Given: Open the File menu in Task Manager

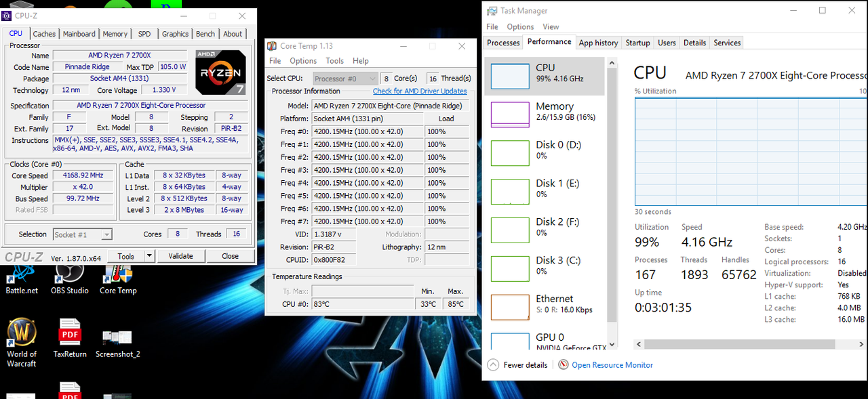Looking at the screenshot, I should pos(492,27).
